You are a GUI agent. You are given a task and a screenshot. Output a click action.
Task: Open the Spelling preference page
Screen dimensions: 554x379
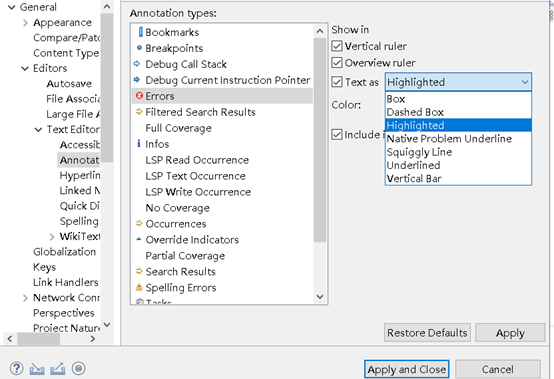tap(79, 221)
